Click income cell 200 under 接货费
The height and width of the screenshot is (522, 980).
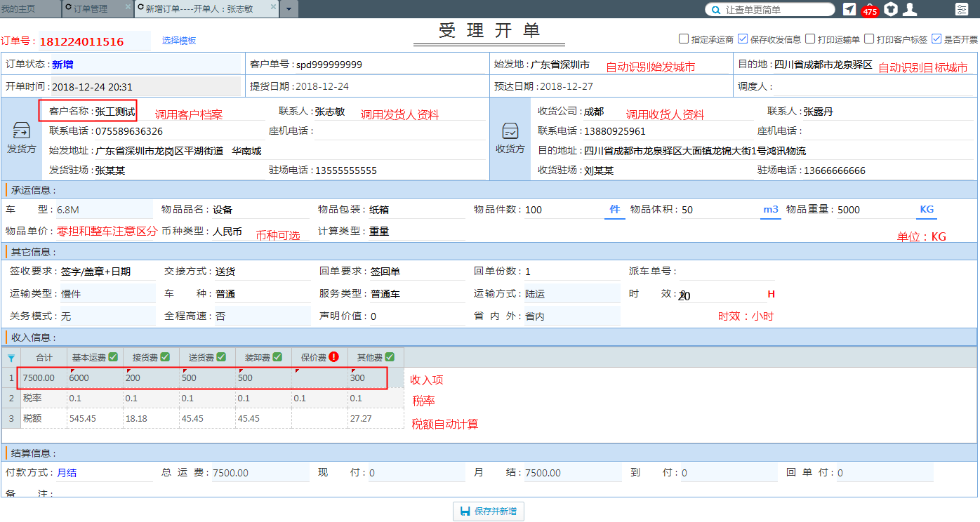151,377
